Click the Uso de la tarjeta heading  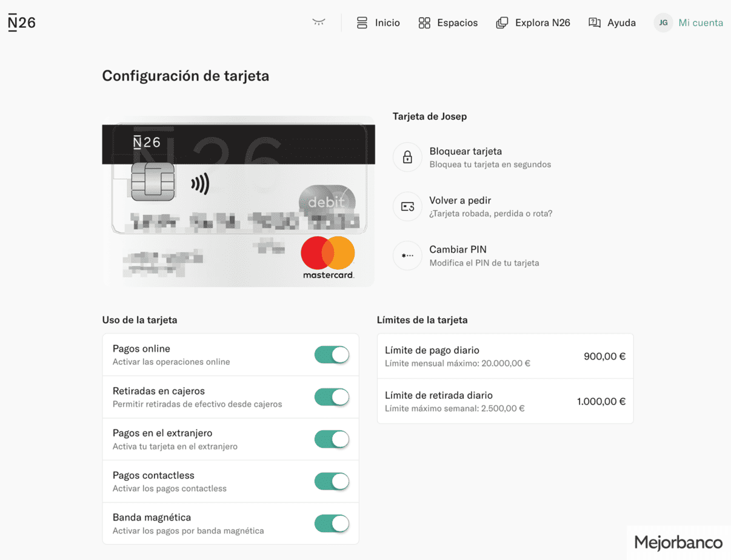(x=139, y=320)
